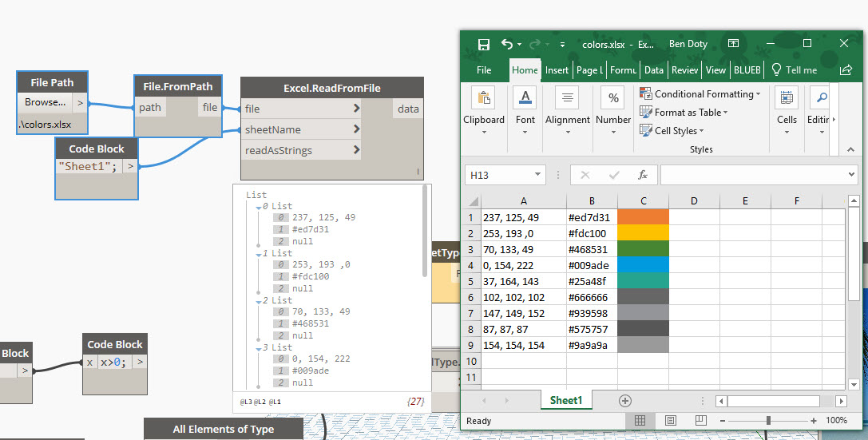Expand the Conditional Formatting dropdown
The image size is (868, 440).
[x=700, y=94]
